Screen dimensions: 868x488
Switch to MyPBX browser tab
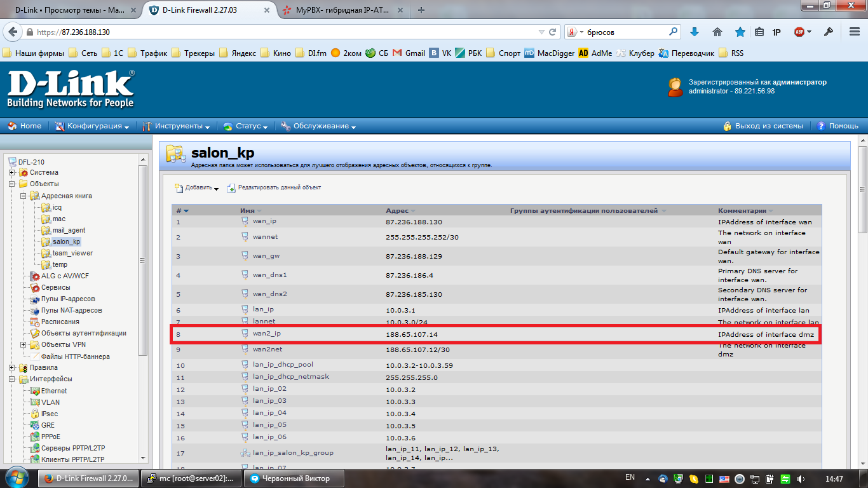(x=342, y=10)
